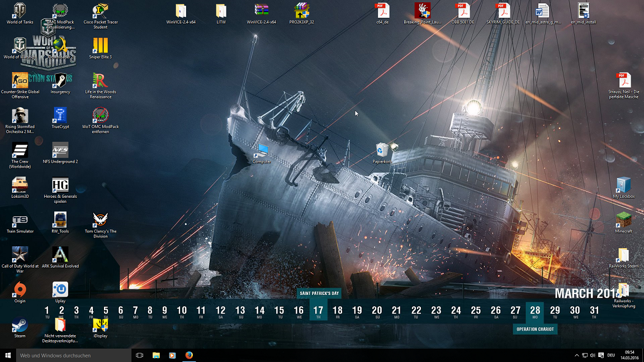This screenshot has width=644, height=362.
Task: Select the iDisplay shortcut
Action: [100, 327]
